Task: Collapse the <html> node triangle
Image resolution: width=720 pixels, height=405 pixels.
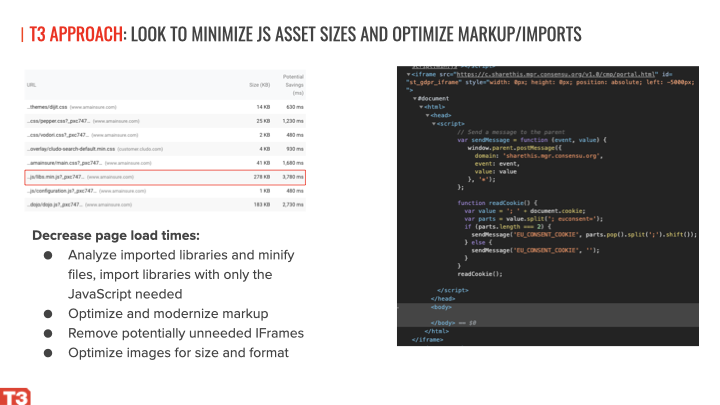Action: pyautogui.click(x=421, y=107)
